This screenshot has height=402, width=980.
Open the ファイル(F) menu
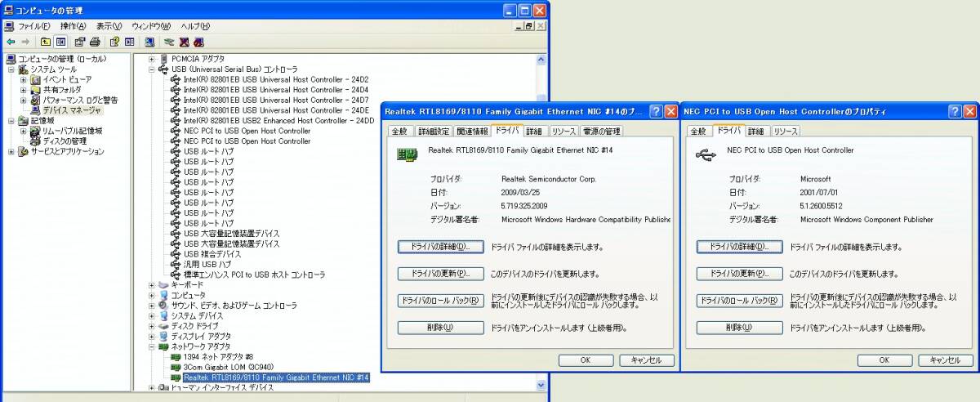(x=33, y=26)
